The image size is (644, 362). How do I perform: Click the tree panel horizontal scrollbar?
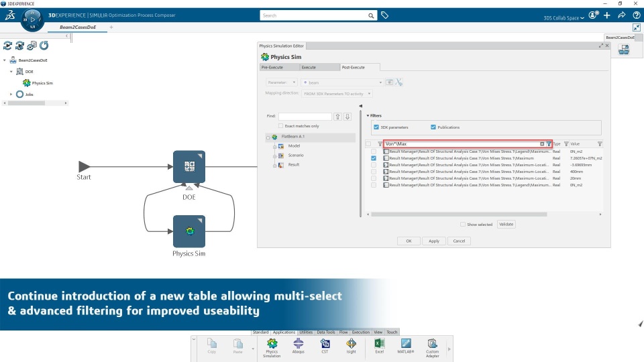pos(26,103)
